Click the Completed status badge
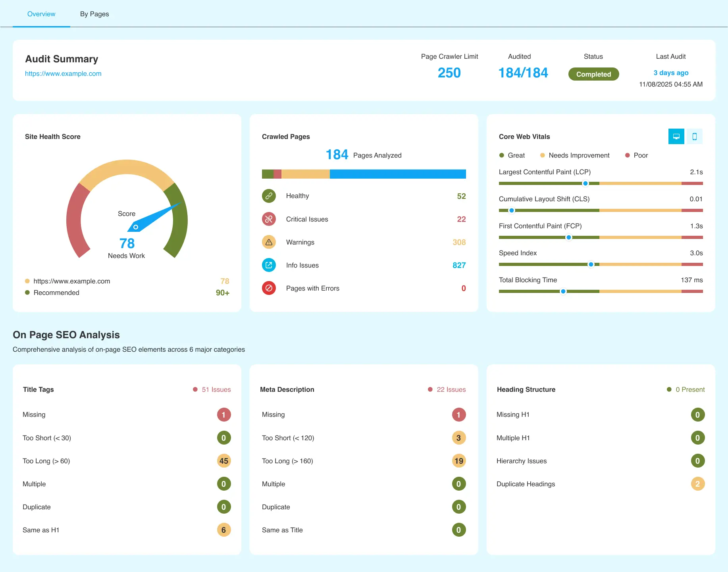728x572 pixels. pos(593,74)
